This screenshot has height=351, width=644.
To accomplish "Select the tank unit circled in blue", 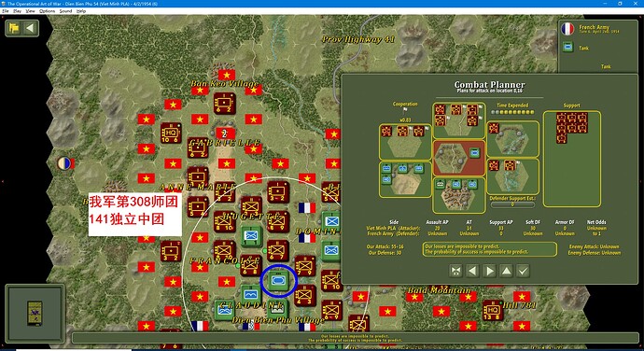I will coord(278,280).
